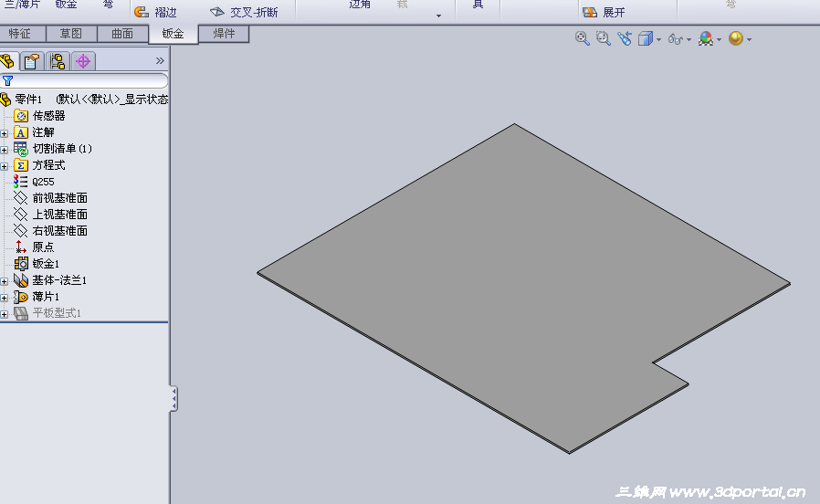820x504 pixels.
Task: Click the 注解 annotations icon
Action: click(x=21, y=132)
